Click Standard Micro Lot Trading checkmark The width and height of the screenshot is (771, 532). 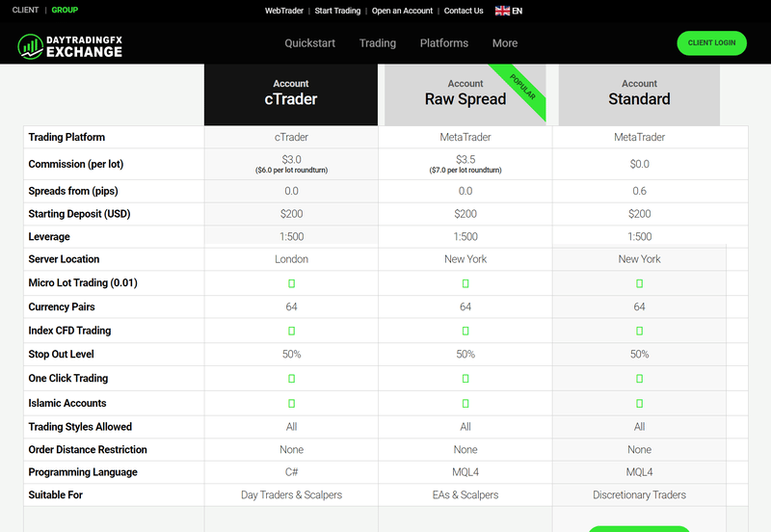[x=639, y=283]
